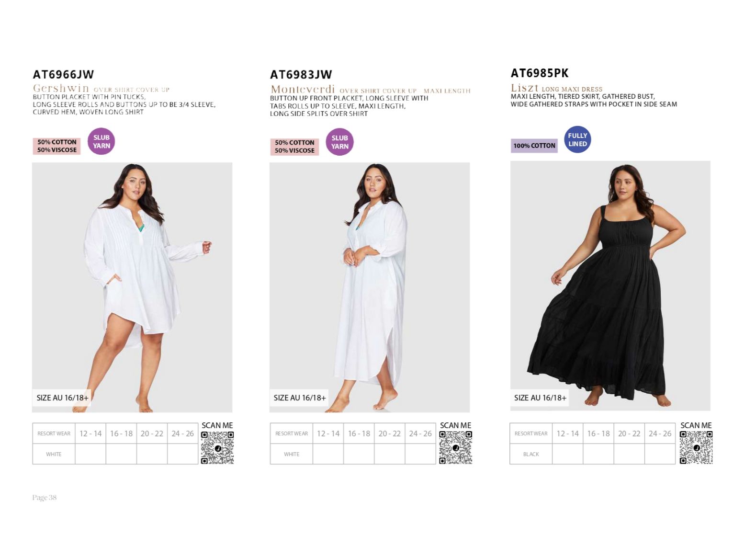Click the Monteverdi product name title
Image resolution: width=756 pixels, height=535 pixels.
[303, 89]
